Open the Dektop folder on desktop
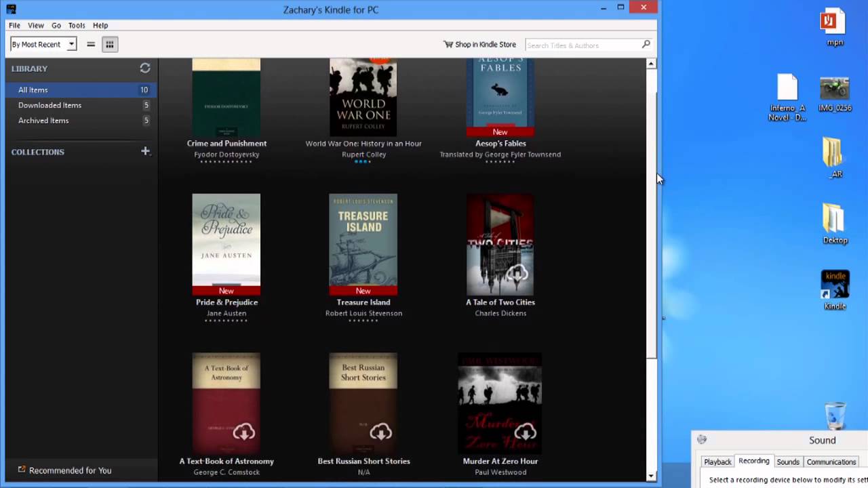Image resolution: width=868 pixels, height=488 pixels. (x=835, y=224)
